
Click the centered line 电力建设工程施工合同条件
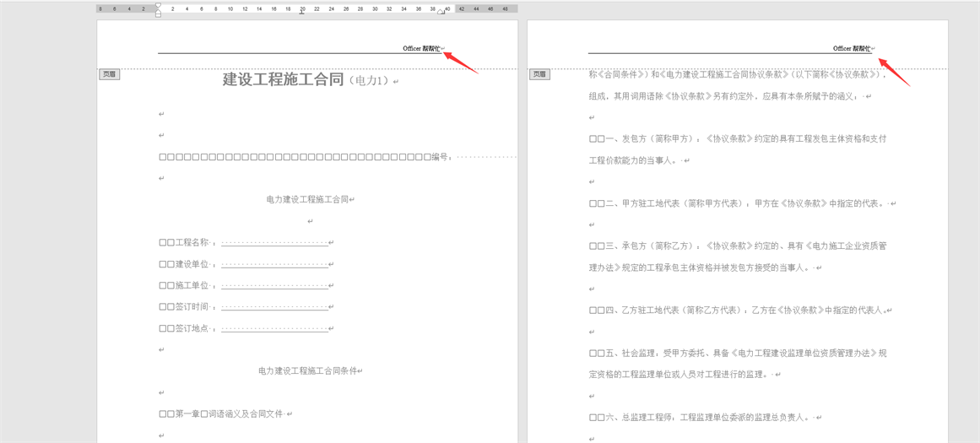pos(307,370)
